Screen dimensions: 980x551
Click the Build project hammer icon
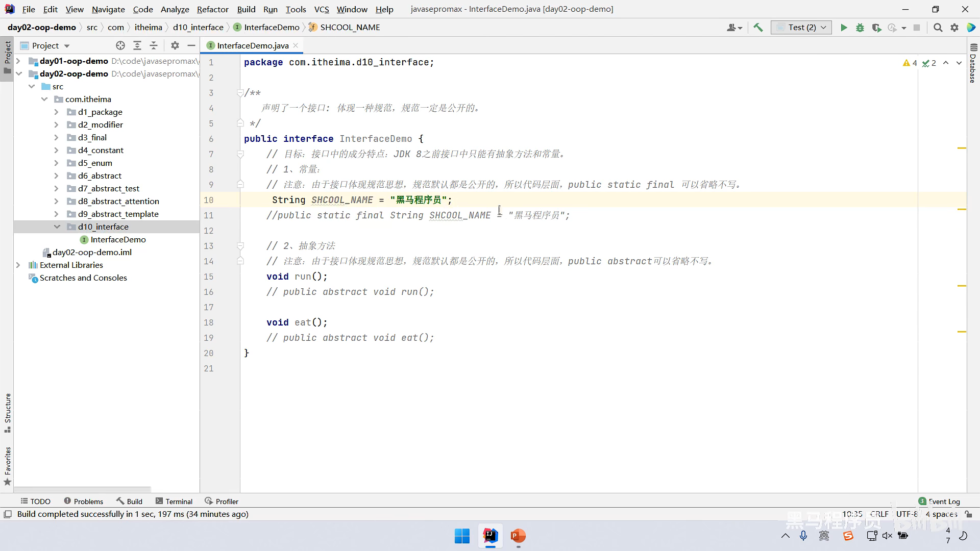point(758,28)
